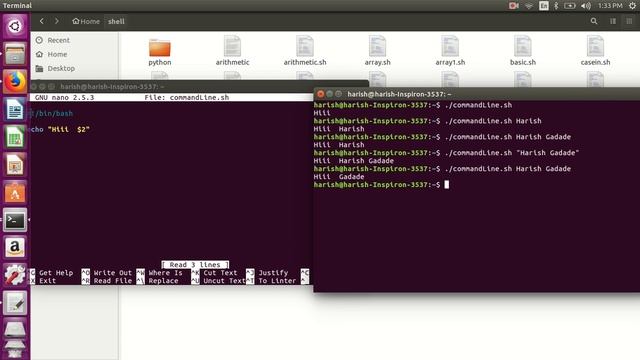This screenshot has width=640, height=360.
Task: Select the python folder
Action: point(160,52)
